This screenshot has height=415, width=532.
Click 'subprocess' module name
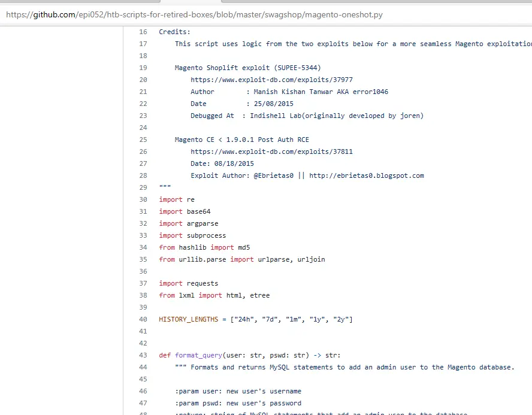206,235
